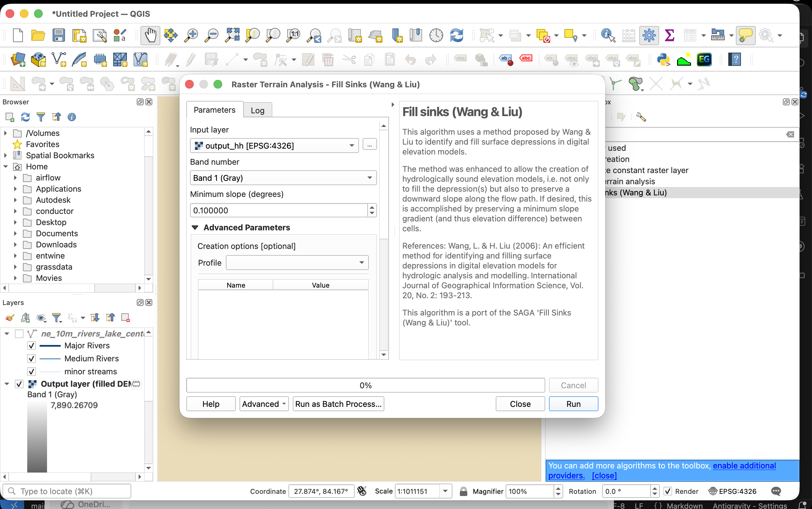Click the Help button in the dialog
The image size is (812, 509).
[x=211, y=404]
